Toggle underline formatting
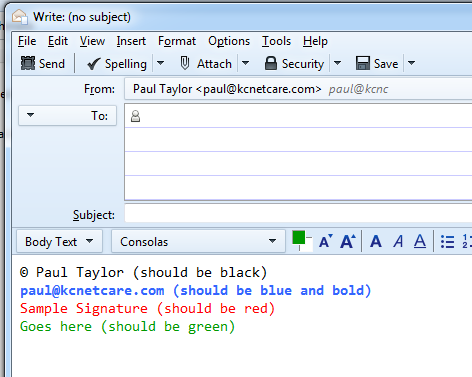Screen dimensions: 472x377 point(420,241)
